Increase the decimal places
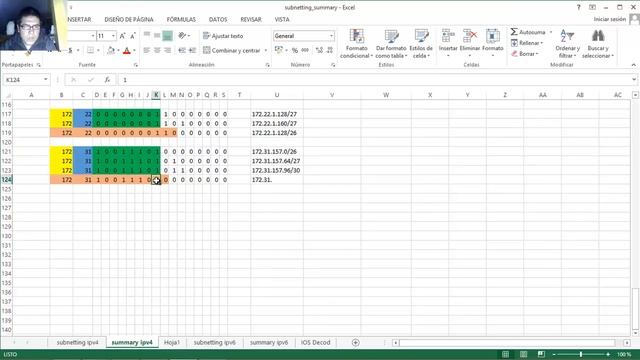The height and width of the screenshot is (360, 640). (319, 50)
